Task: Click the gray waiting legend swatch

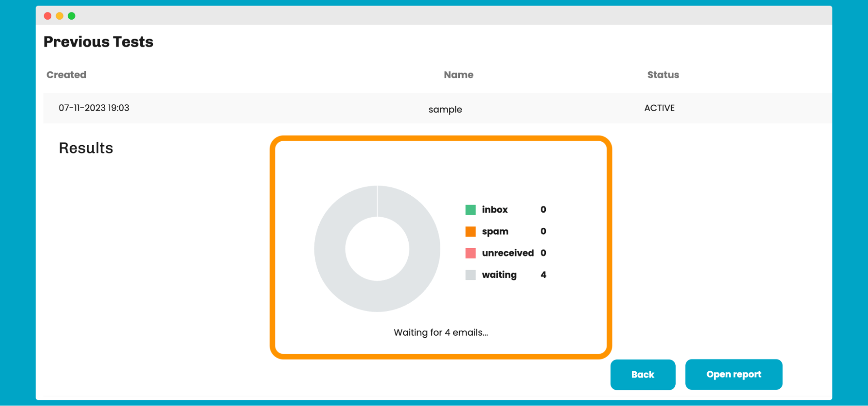Action: click(x=471, y=275)
